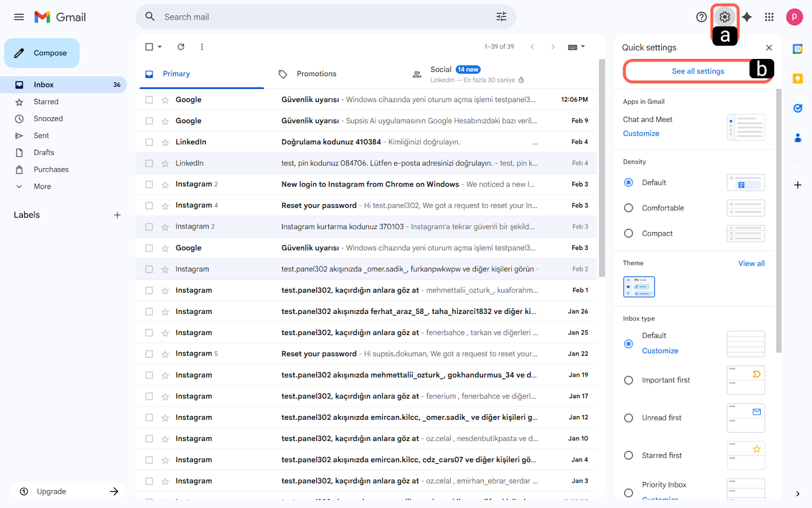The width and height of the screenshot is (812, 508).
Task: Select the Comfortable density option
Action: click(x=628, y=208)
